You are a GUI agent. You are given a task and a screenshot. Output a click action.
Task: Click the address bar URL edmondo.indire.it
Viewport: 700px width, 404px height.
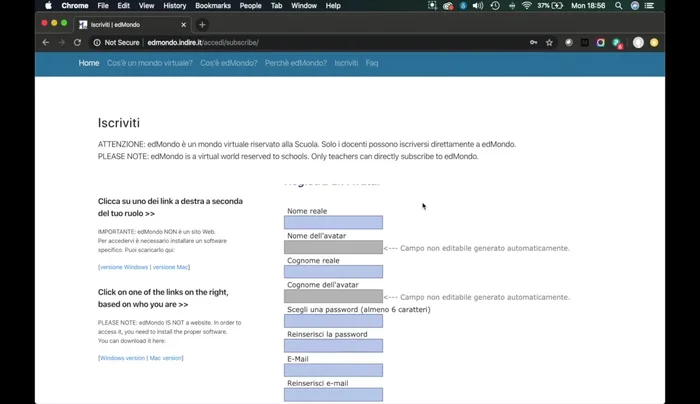(x=203, y=42)
